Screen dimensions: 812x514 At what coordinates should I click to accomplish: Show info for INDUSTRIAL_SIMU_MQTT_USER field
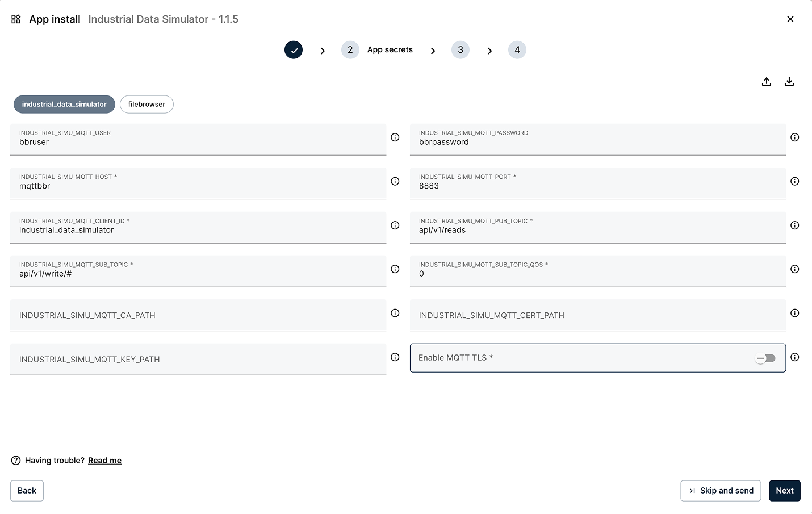click(395, 137)
